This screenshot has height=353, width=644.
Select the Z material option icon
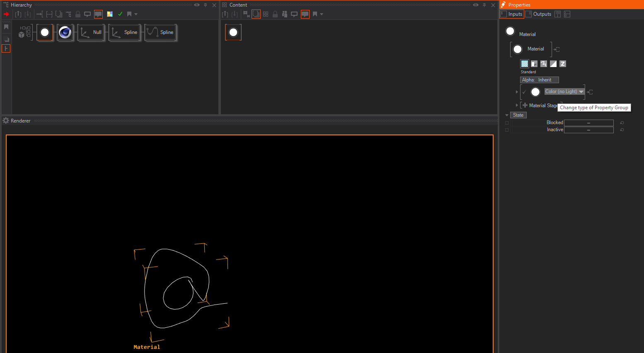pyautogui.click(x=562, y=64)
